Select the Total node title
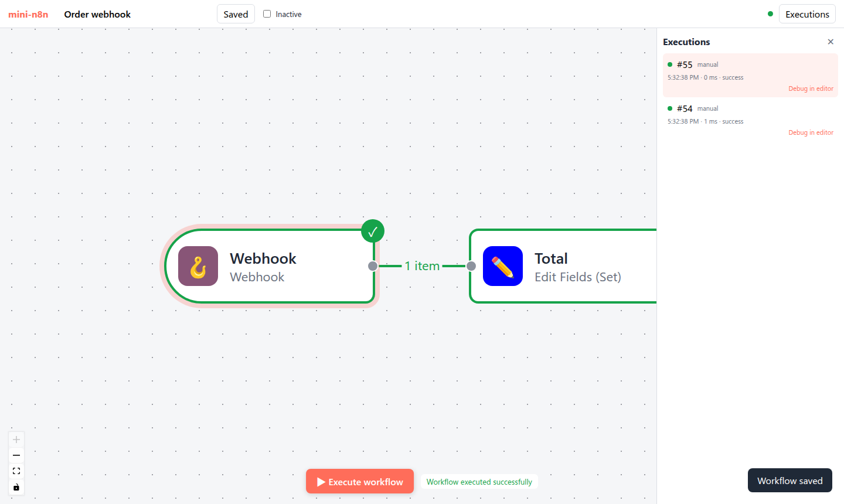 [x=551, y=258]
